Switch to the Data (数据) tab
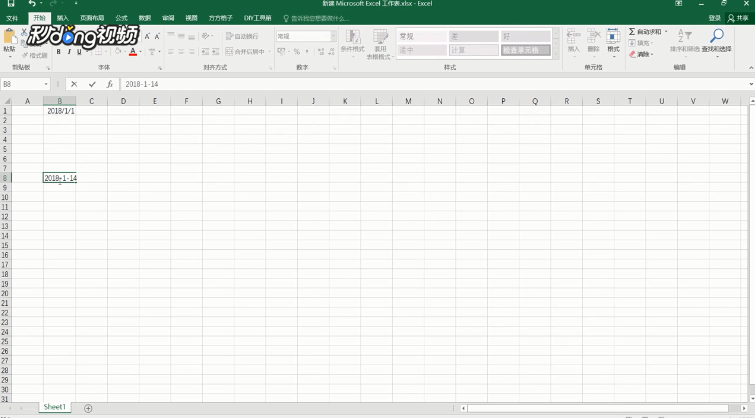This screenshot has height=418, width=755. pos(144,18)
